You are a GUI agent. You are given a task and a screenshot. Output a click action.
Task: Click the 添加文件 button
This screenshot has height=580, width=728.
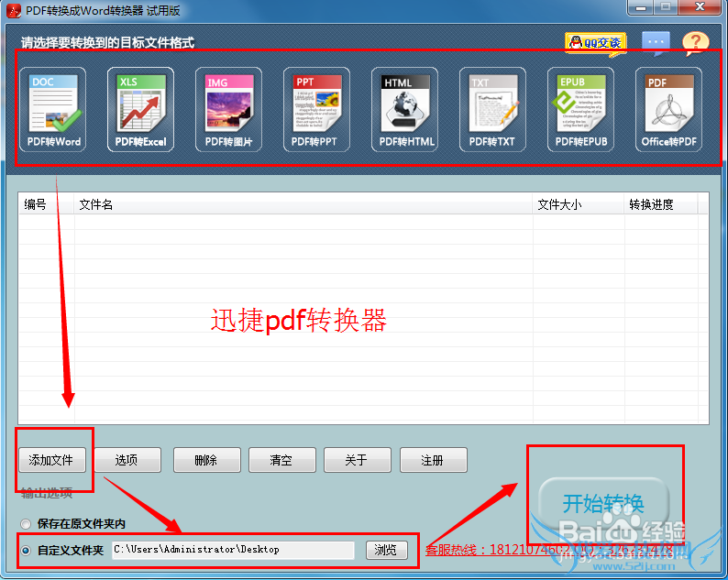(52, 460)
